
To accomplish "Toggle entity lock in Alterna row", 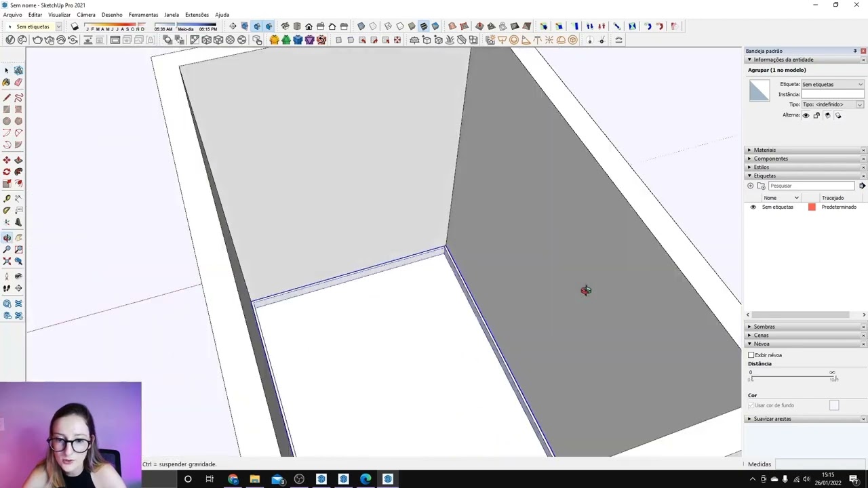I will point(816,115).
